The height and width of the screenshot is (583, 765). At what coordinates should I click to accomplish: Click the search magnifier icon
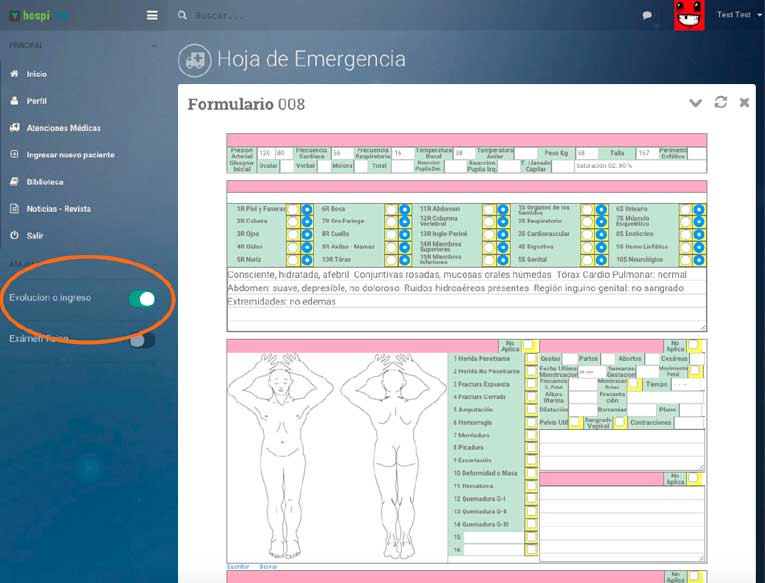182,16
